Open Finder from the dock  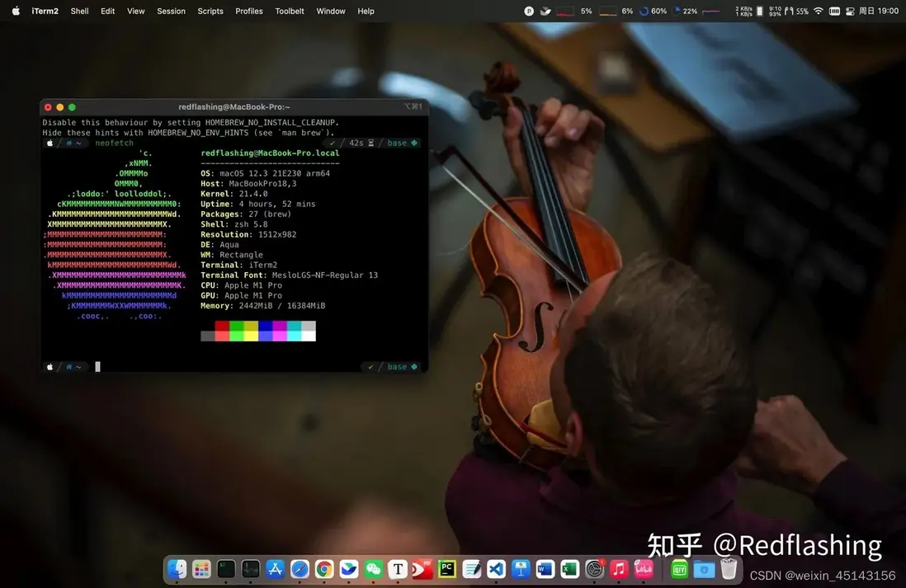point(177,569)
